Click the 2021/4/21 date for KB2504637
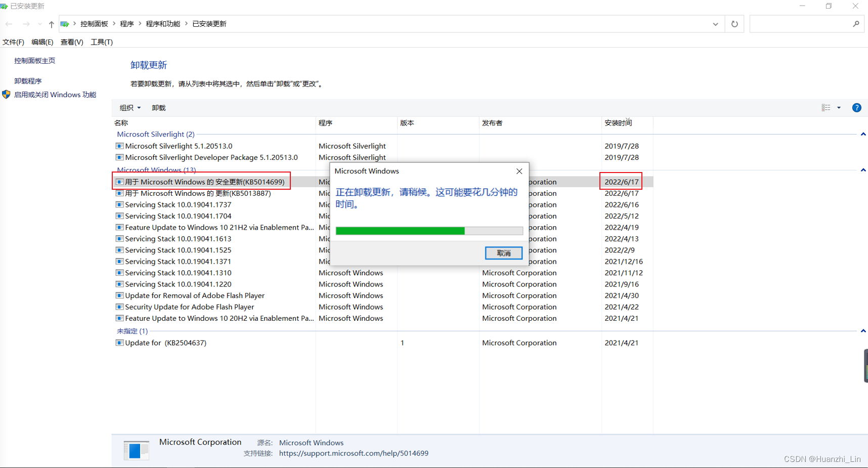The image size is (868, 468). pyautogui.click(x=621, y=343)
